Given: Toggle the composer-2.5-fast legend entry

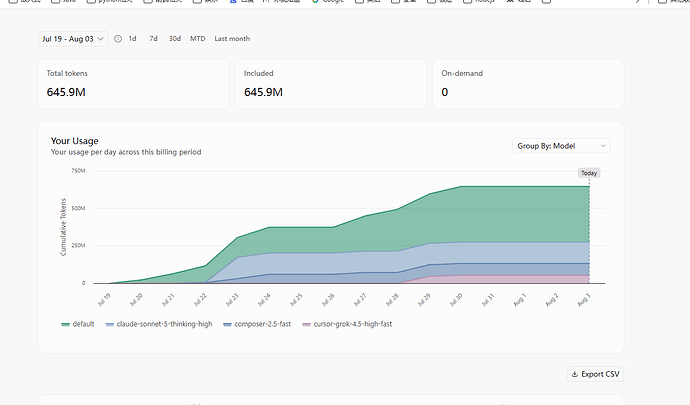Looking at the screenshot, I should [257, 324].
